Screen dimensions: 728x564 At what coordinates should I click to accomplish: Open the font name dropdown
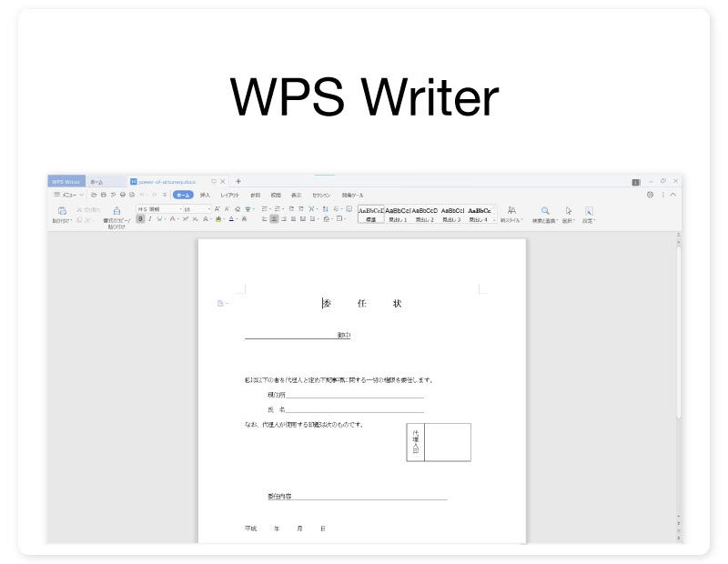point(157,209)
